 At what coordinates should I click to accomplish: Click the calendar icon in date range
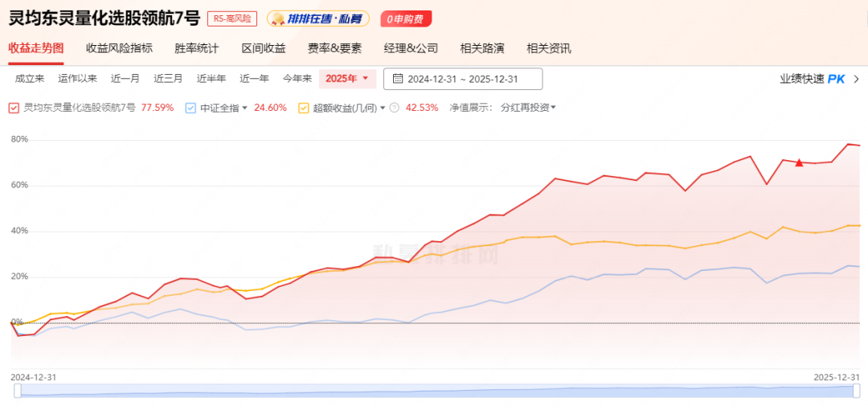tap(398, 79)
